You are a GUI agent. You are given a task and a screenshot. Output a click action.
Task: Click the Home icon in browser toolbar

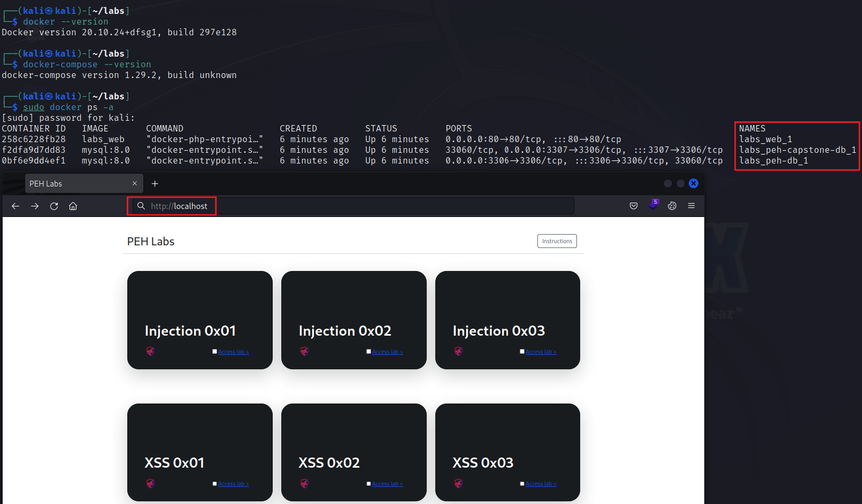click(x=73, y=205)
